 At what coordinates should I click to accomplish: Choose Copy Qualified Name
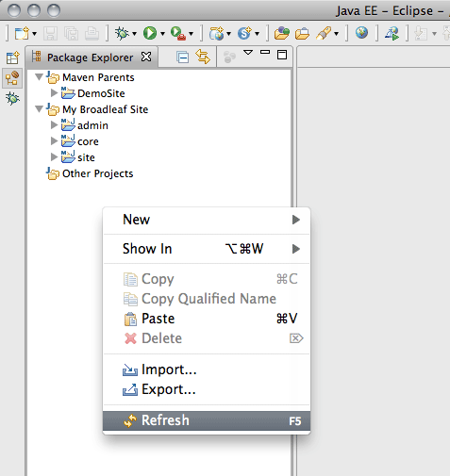point(207,299)
